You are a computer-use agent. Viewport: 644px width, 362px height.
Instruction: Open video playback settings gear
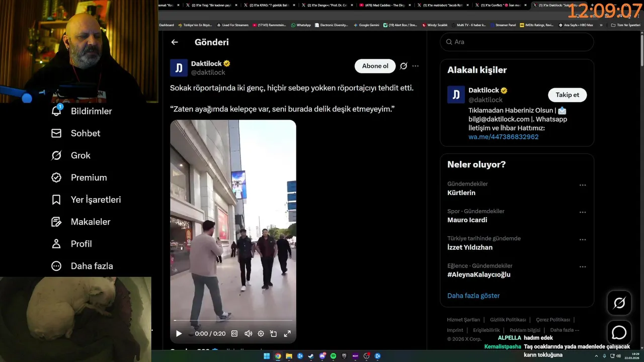pos(261,333)
